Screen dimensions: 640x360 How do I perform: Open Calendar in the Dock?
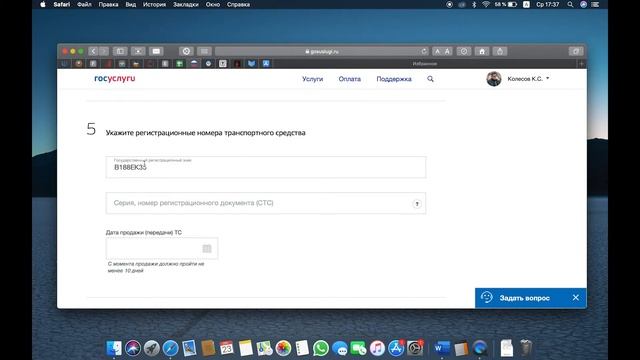(x=227, y=348)
